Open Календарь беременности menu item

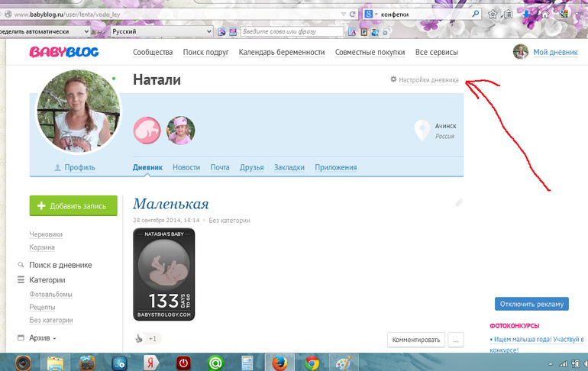281,52
